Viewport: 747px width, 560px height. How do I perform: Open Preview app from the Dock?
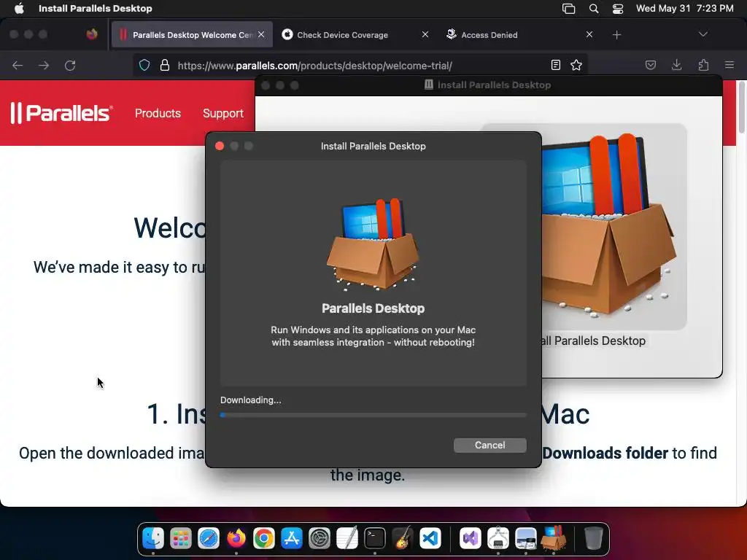[x=525, y=539]
